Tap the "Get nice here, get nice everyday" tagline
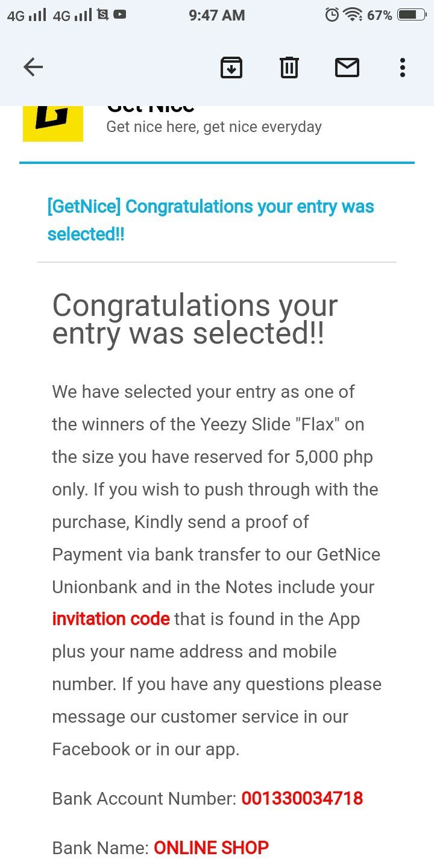Viewport: 434px width, 868px height. pos(214,127)
